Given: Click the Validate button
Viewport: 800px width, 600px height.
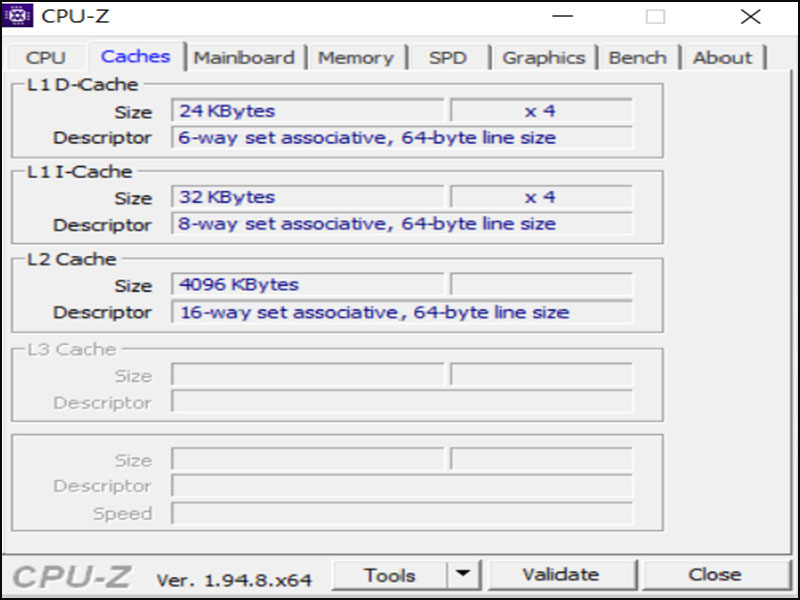Looking at the screenshot, I should click(561, 574).
